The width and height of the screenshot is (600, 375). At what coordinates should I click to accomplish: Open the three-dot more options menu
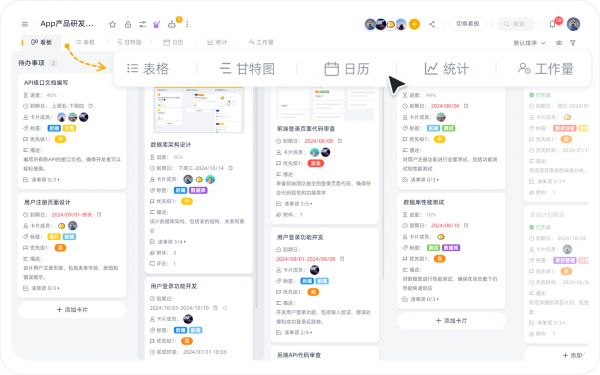click(x=187, y=24)
